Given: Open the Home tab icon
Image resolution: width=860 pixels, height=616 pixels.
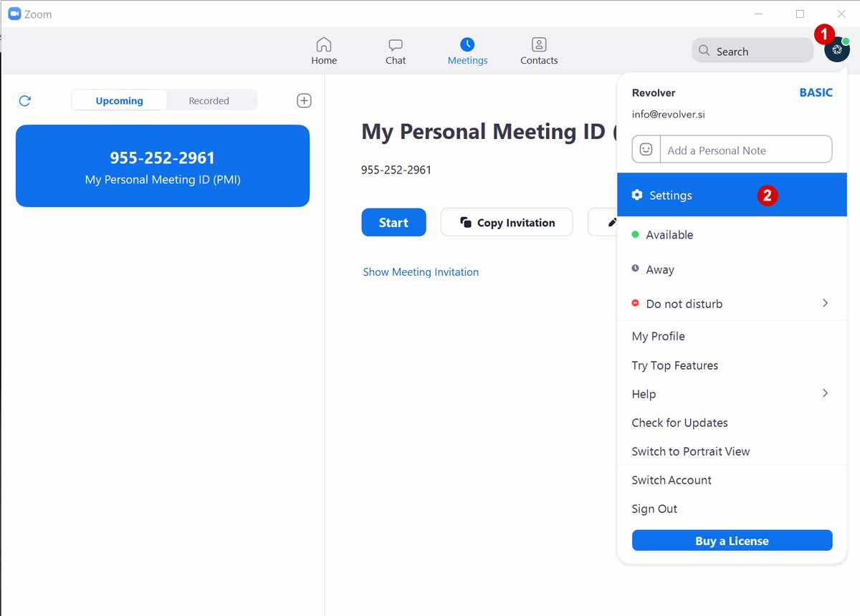Looking at the screenshot, I should [324, 44].
